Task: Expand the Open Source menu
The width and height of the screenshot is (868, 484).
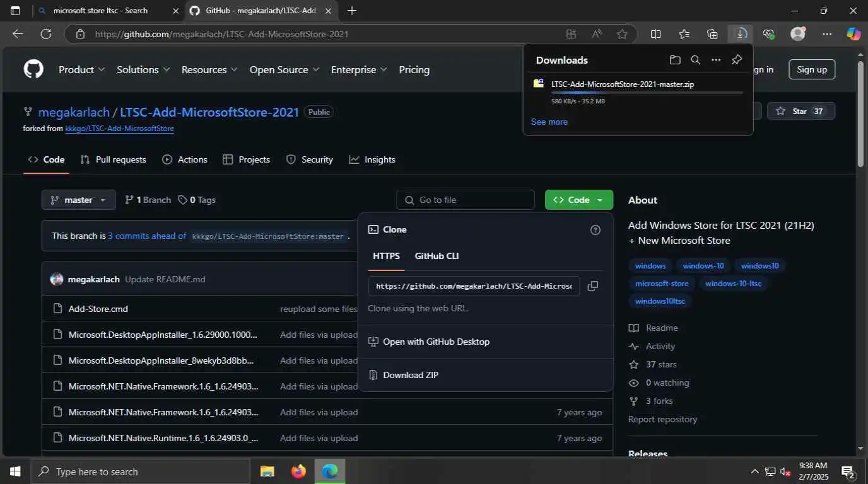Action: click(x=284, y=69)
